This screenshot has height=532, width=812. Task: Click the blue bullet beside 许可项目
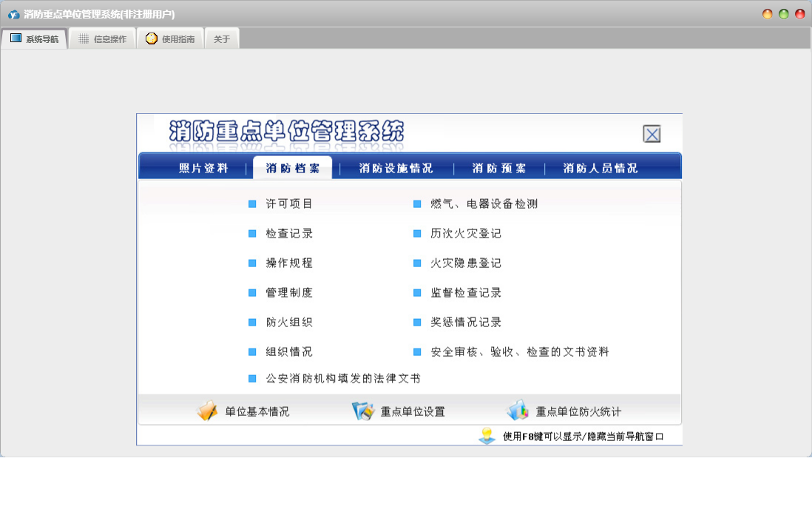252,204
